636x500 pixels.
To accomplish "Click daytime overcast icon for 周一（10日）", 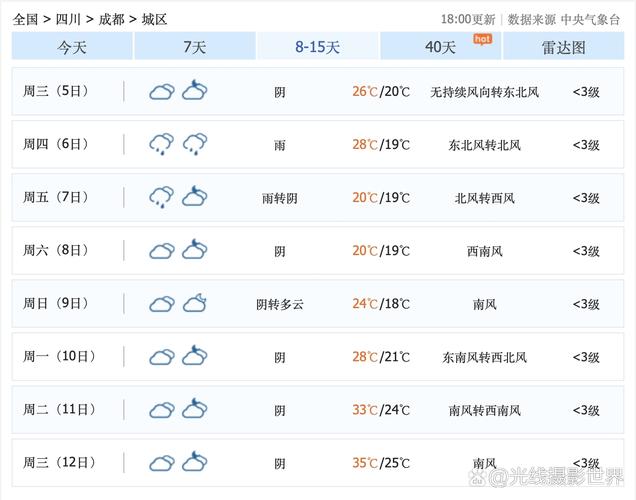I will (x=162, y=357).
